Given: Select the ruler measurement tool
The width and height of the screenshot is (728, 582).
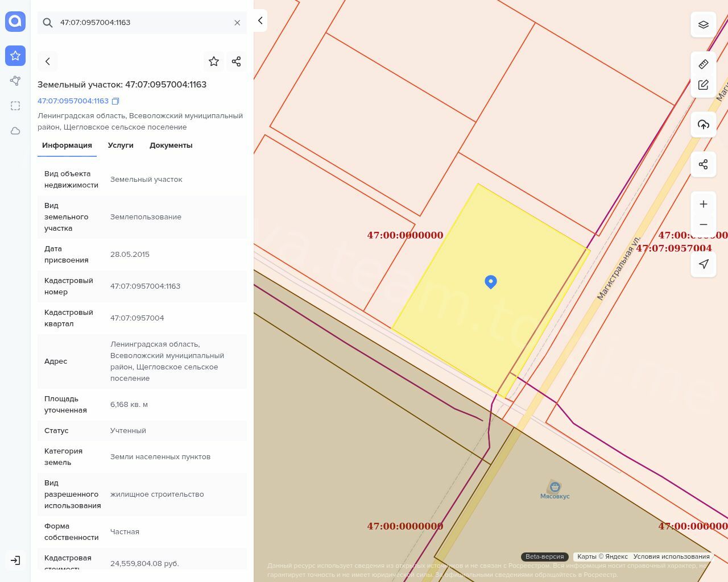Looking at the screenshot, I should pos(704,64).
